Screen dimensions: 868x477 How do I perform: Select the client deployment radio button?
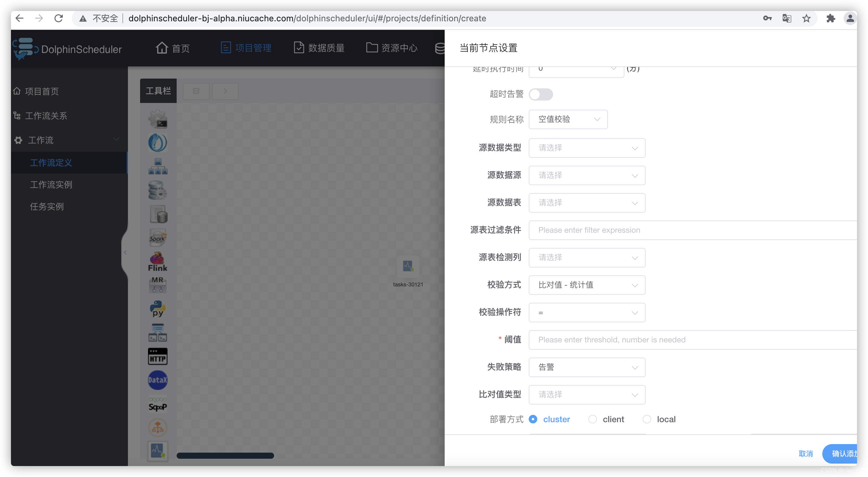point(592,419)
